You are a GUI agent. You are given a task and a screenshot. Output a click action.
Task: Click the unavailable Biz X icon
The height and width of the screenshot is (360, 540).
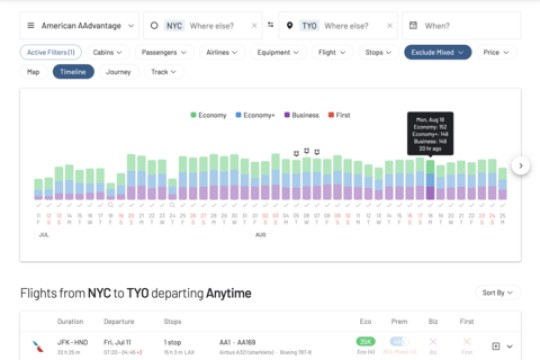click(433, 341)
